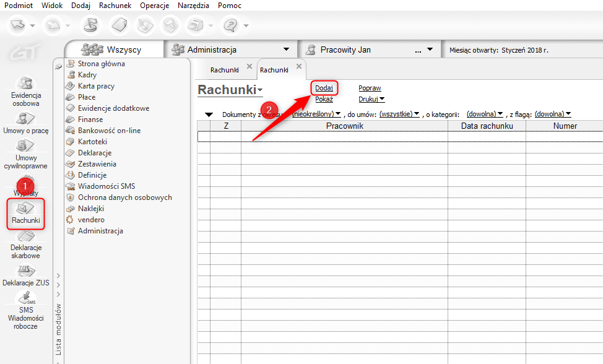Close the second Rachunki tab
603x364 pixels.
(299, 66)
